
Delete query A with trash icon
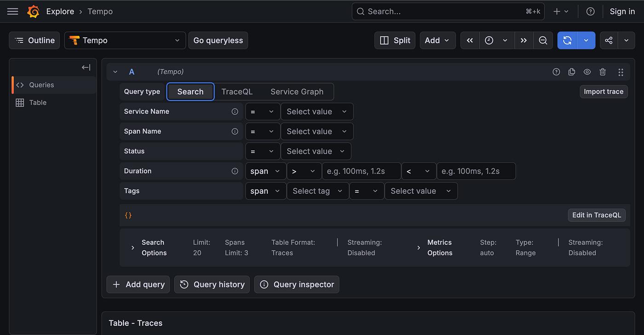point(603,72)
